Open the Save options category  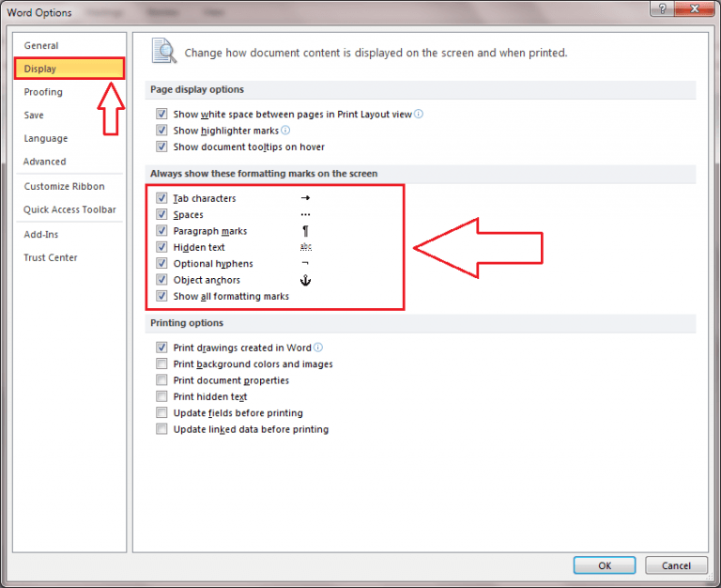pos(69,115)
